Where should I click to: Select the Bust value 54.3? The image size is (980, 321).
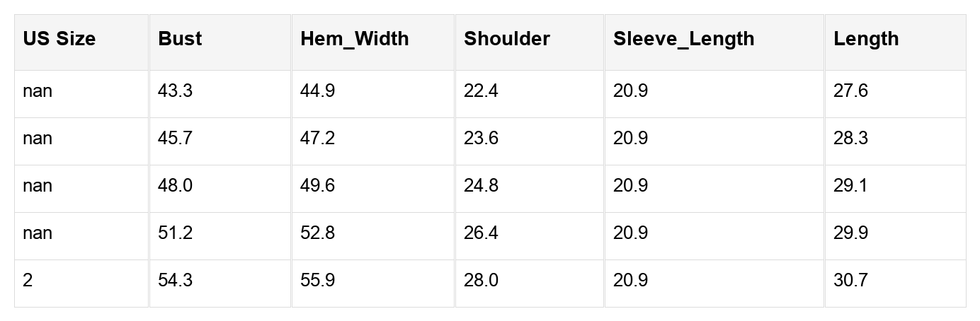click(175, 281)
